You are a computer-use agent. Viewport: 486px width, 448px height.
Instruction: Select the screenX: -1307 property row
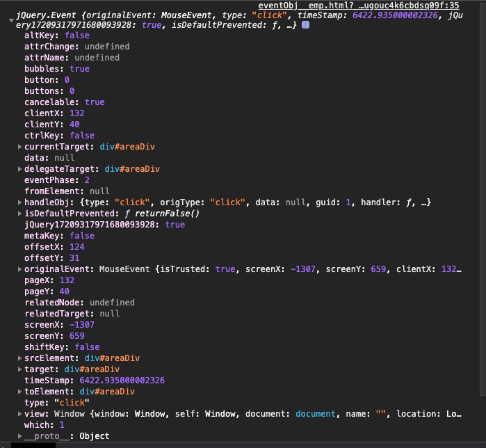pyautogui.click(x=60, y=325)
